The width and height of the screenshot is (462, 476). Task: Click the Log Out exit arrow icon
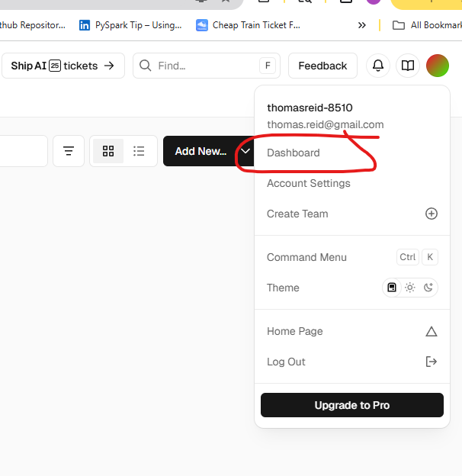pos(432,362)
